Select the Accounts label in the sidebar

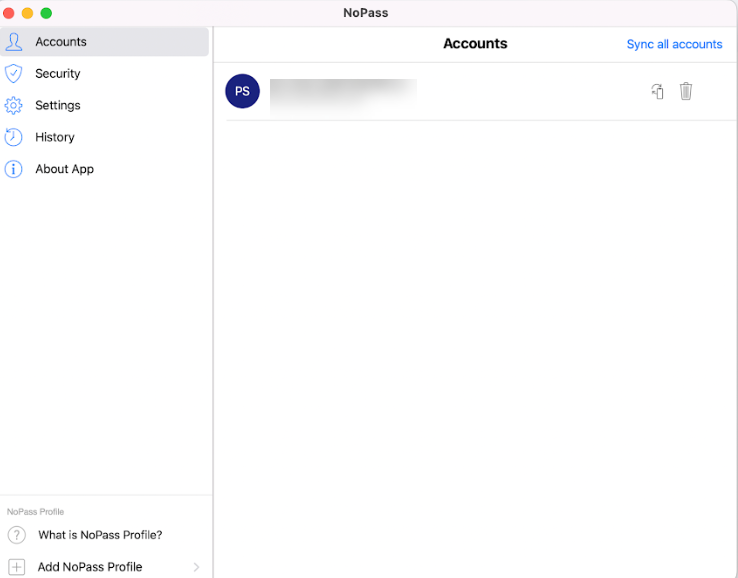point(61,42)
